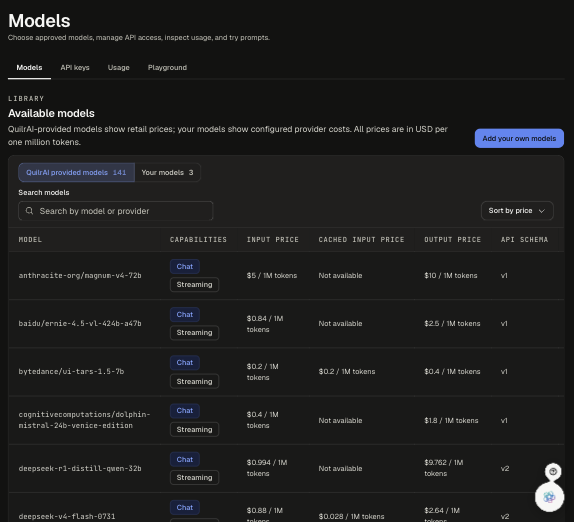Viewport: 574px width, 522px height.
Task: Click the INPUT PRICE column header
Action: point(273,239)
